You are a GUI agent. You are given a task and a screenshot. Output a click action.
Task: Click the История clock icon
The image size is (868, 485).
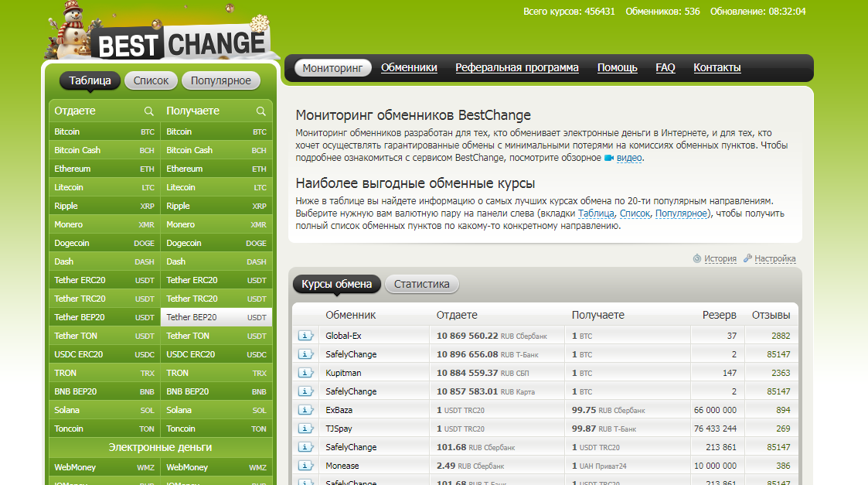pyautogui.click(x=697, y=258)
